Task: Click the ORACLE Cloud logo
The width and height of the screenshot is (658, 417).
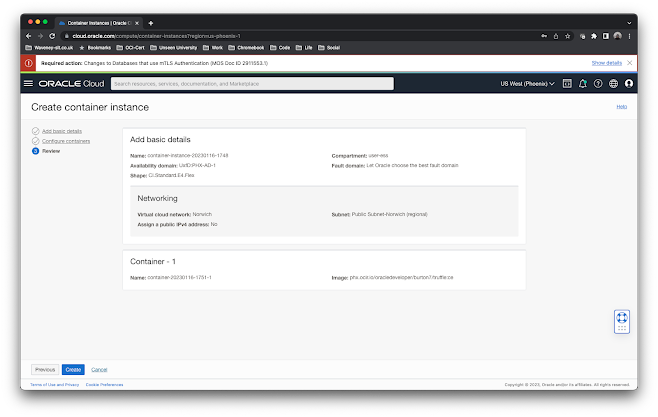Action: 71,83
